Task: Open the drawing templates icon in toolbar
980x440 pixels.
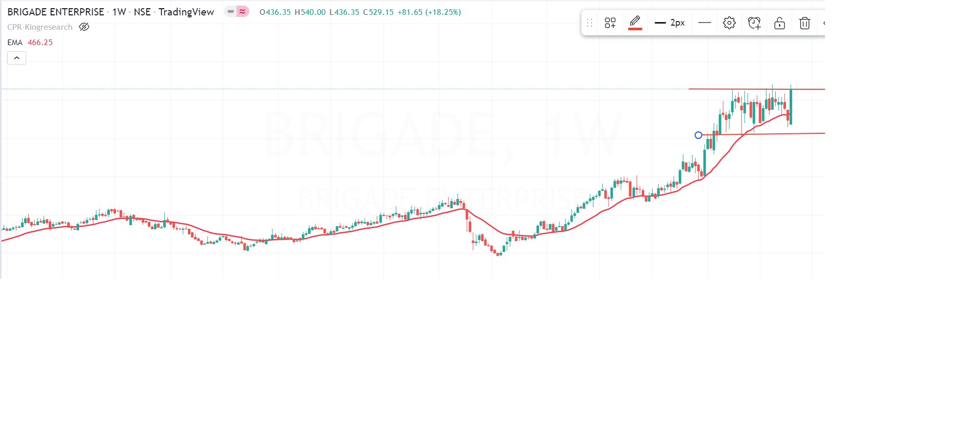Action: [x=610, y=23]
